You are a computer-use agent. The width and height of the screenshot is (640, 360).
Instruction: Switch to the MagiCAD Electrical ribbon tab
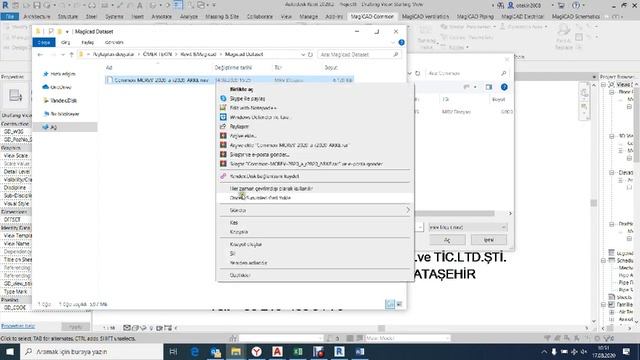(x=522, y=17)
